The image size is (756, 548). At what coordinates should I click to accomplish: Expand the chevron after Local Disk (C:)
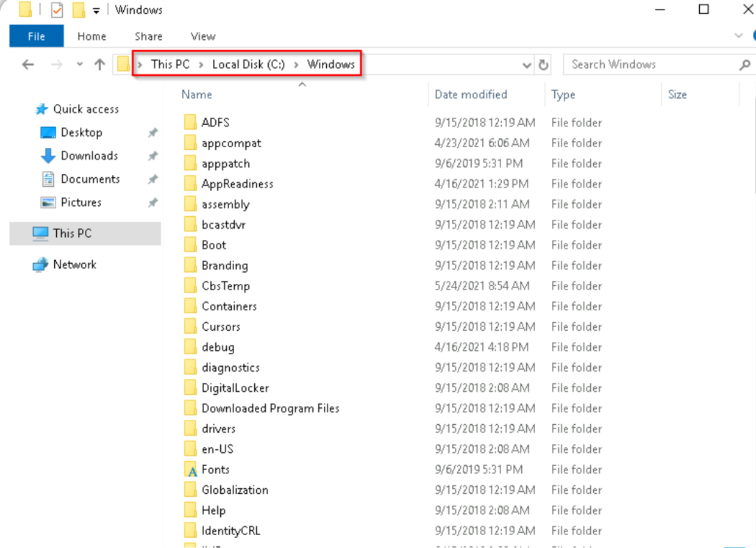click(296, 64)
